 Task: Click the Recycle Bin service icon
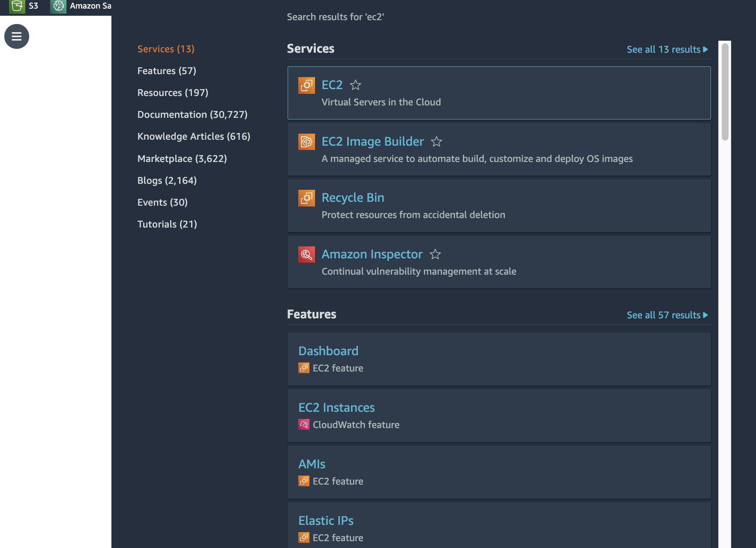(306, 198)
